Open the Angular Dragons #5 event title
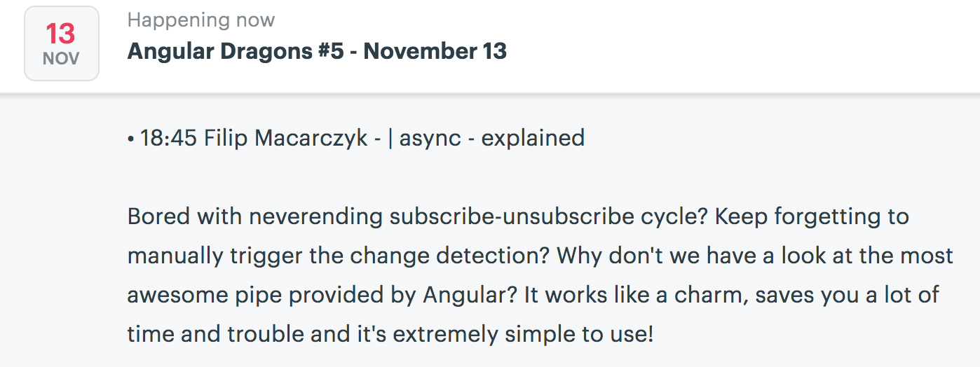 click(317, 51)
